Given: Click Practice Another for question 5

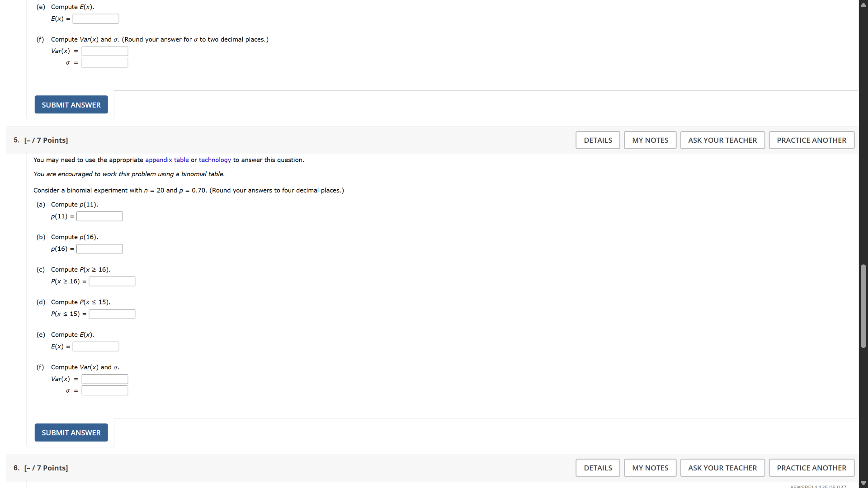Looking at the screenshot, I should tap(811, 140).
